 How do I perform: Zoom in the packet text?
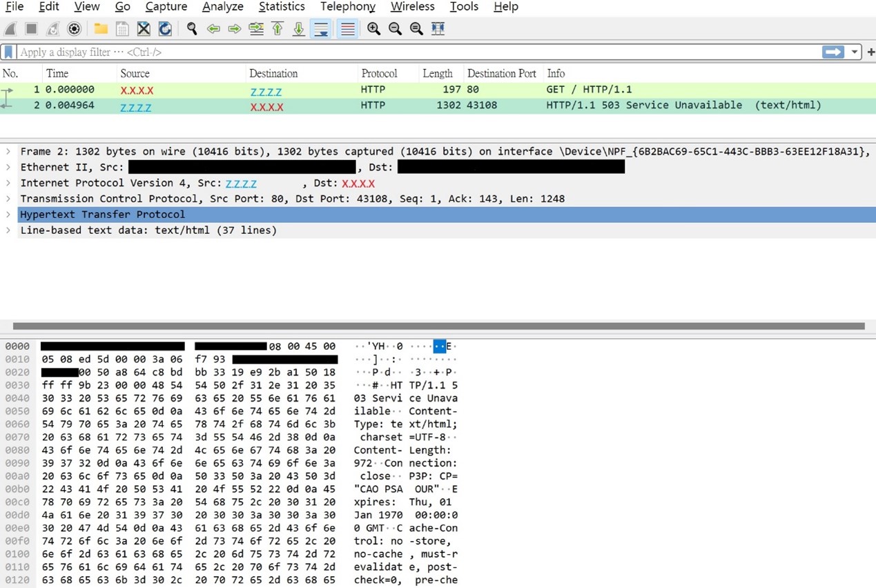point(373,29)
